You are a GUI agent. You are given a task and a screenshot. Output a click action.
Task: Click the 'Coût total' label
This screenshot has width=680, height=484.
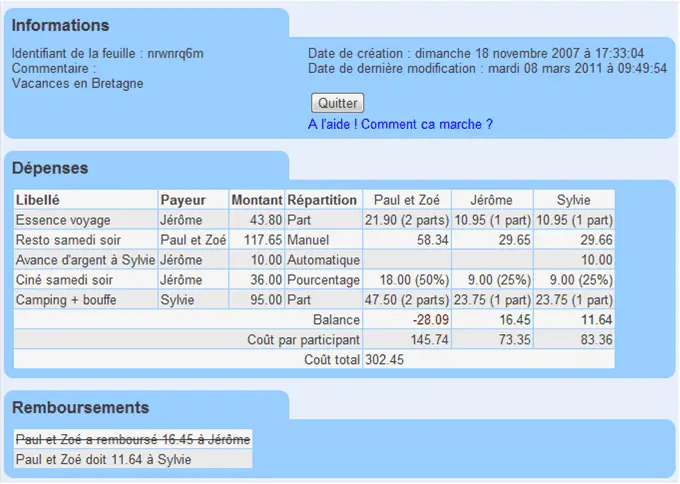(332, 360)
